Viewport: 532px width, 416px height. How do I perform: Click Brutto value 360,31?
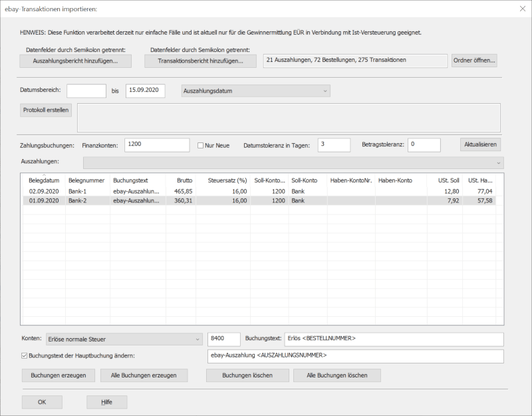pyautogui.click(x=184, y=201)
